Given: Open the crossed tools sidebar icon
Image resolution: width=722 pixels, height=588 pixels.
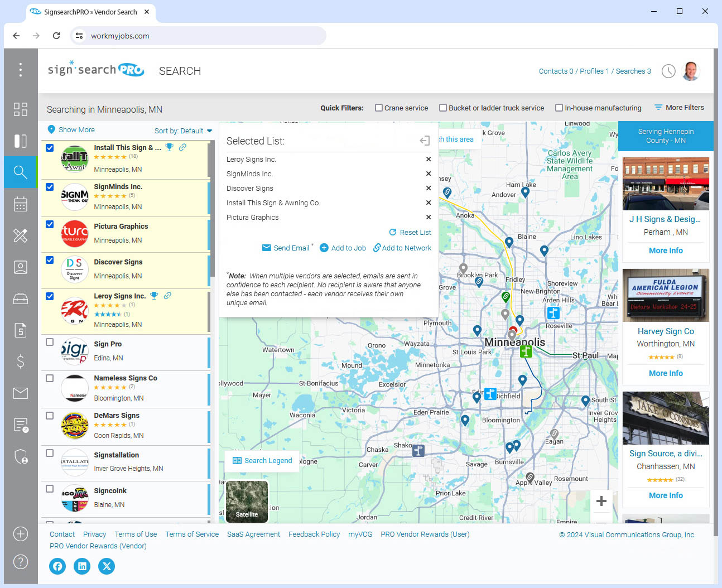Looking at the screenshot, I should point(21,235).
